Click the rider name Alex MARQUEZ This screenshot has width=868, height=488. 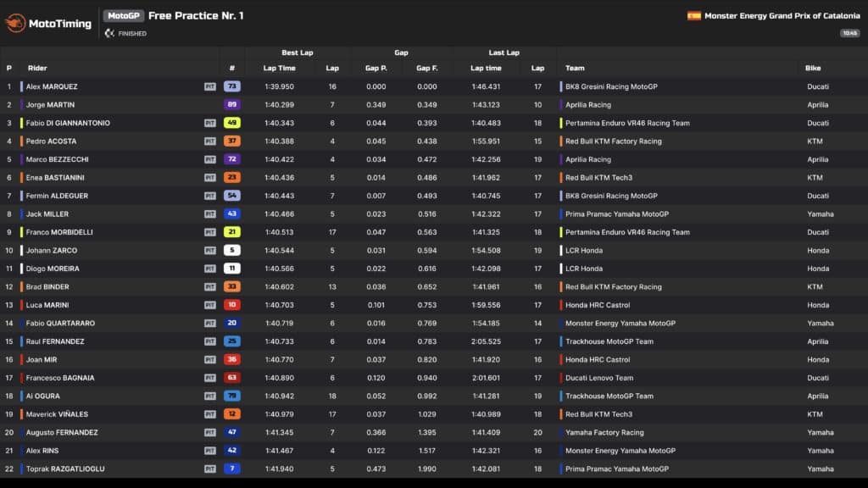(x=52, y=87)
